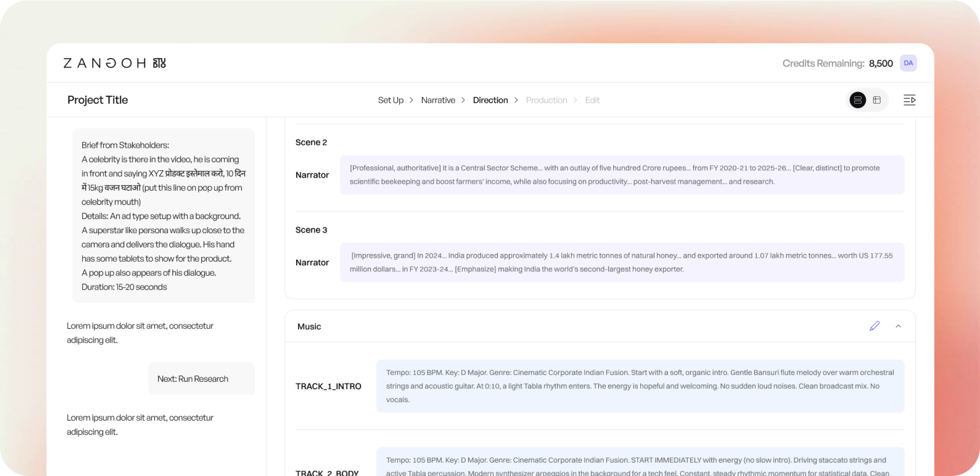
Task: Click Credits Remaining 8,500 value
Action: click(881, 63)
